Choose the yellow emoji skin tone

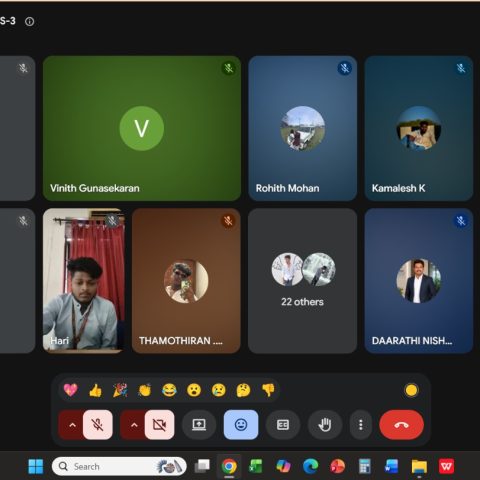(x=411, y=390)
